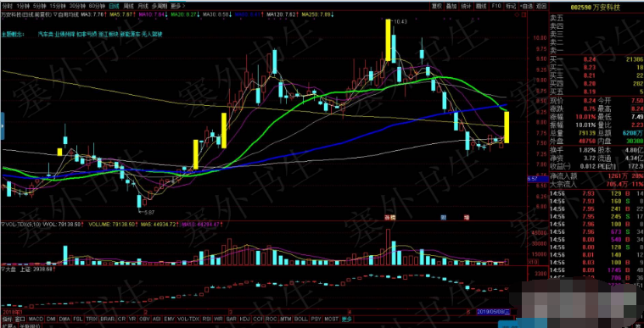Switch indicator to MTM

tap(285, 319)
